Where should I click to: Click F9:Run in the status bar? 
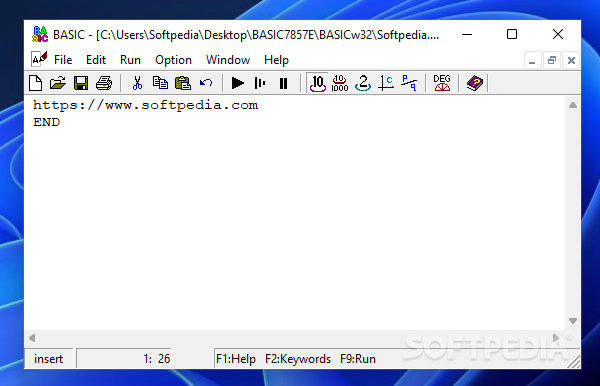click(x=358, y=359)
